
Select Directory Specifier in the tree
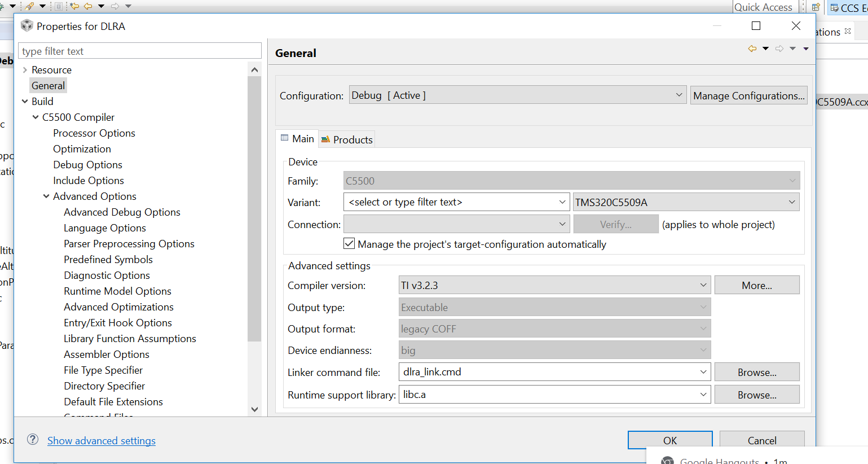(104, 386)
